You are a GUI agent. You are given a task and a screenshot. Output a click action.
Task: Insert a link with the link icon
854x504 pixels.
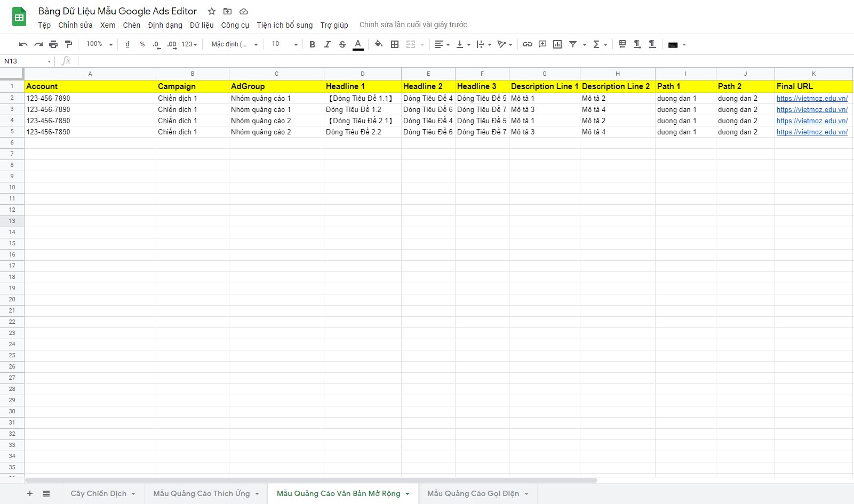click(527, 44)
